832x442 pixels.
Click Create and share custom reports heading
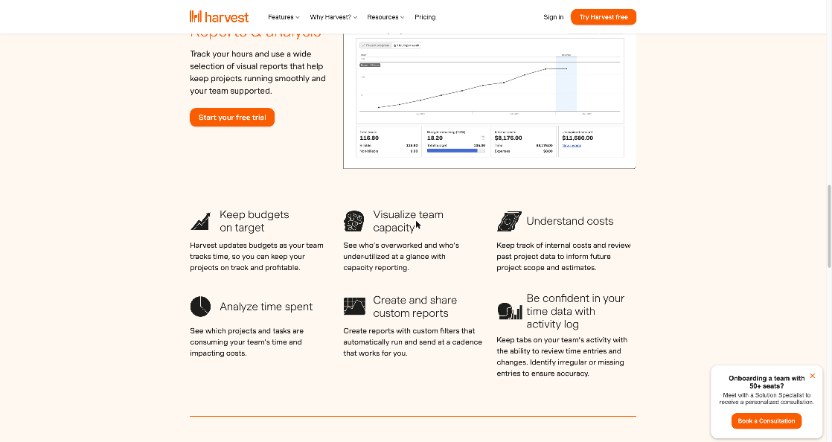[x=414, y=307]
